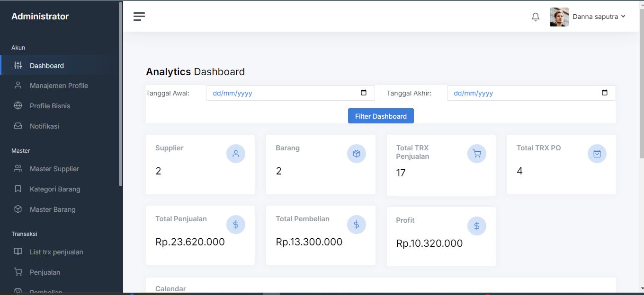Image resolution: width=644 pixels, height=295 pixels.
Task: Toggle the hamburger sidebar menu
Action: 139,17
